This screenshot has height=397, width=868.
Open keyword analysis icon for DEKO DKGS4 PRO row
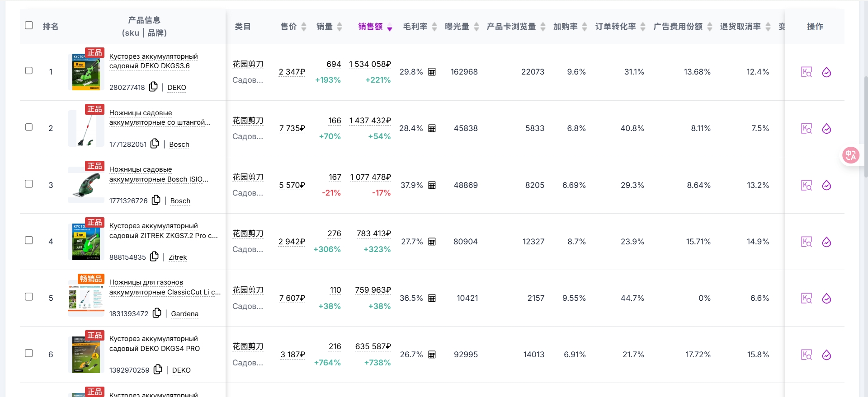[x=807, y=355]
